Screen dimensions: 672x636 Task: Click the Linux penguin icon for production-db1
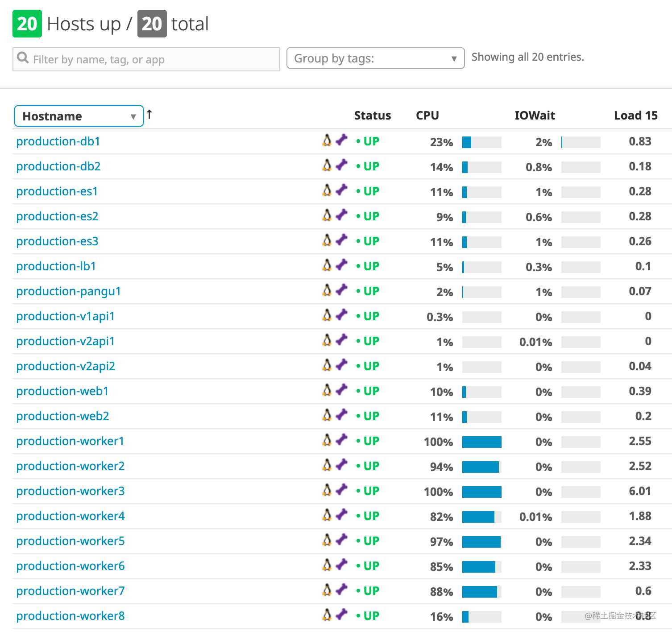[327, 140]
